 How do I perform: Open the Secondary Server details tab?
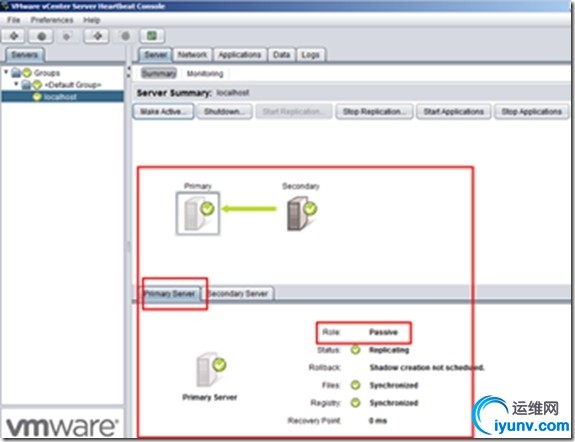(238, 293)
